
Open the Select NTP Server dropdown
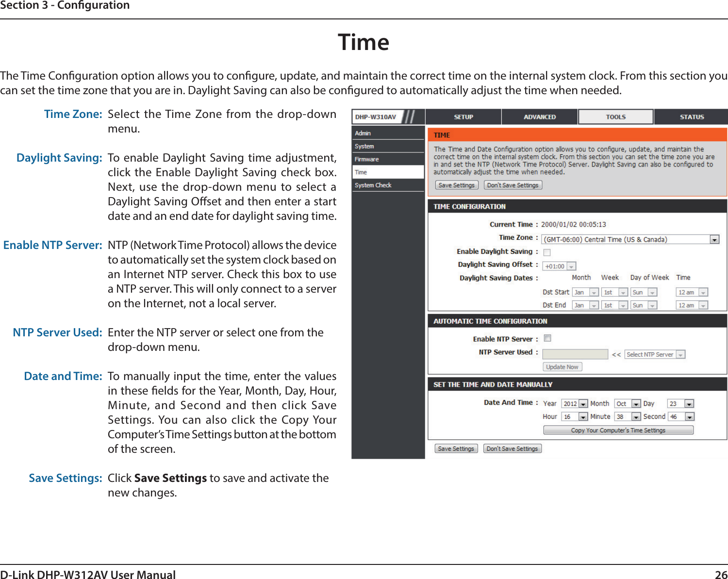(655, 355)
